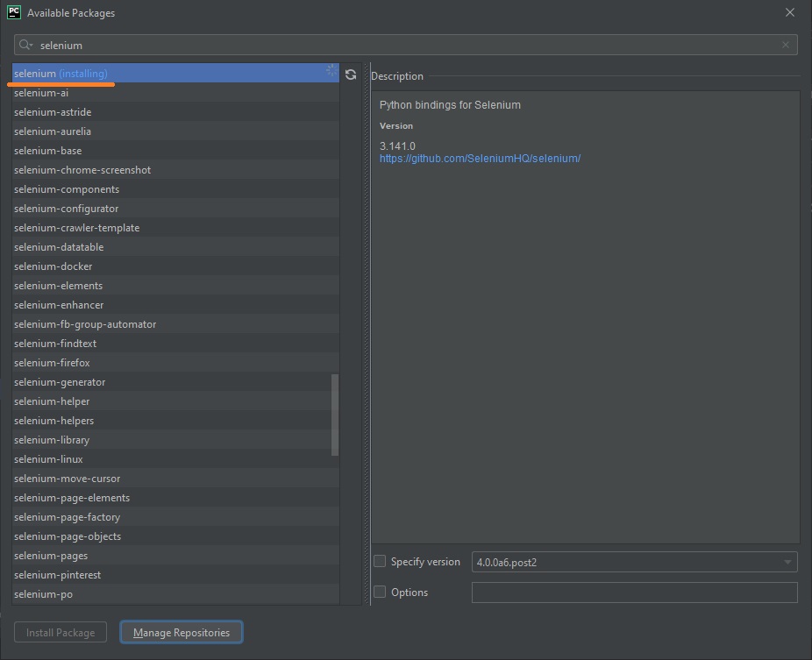Select selenium-generator package
This screenshot has height=660, width=812.
(x=175, y=382)
